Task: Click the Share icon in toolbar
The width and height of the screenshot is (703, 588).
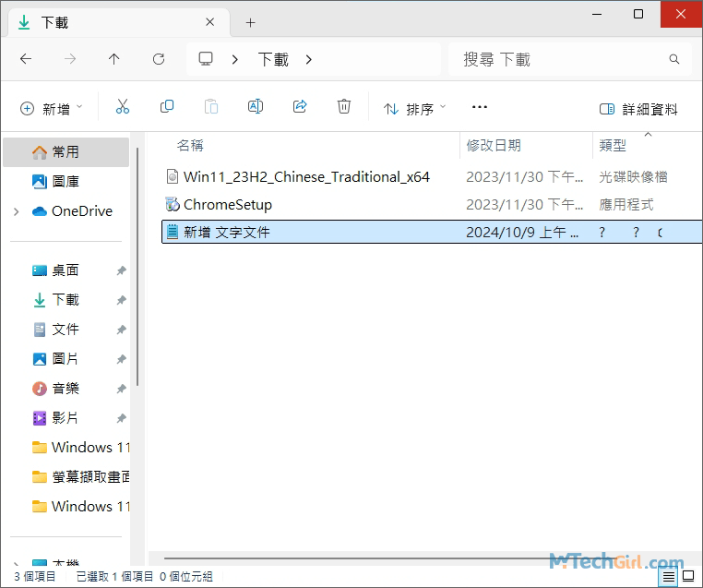Action: tap(300, 107)
